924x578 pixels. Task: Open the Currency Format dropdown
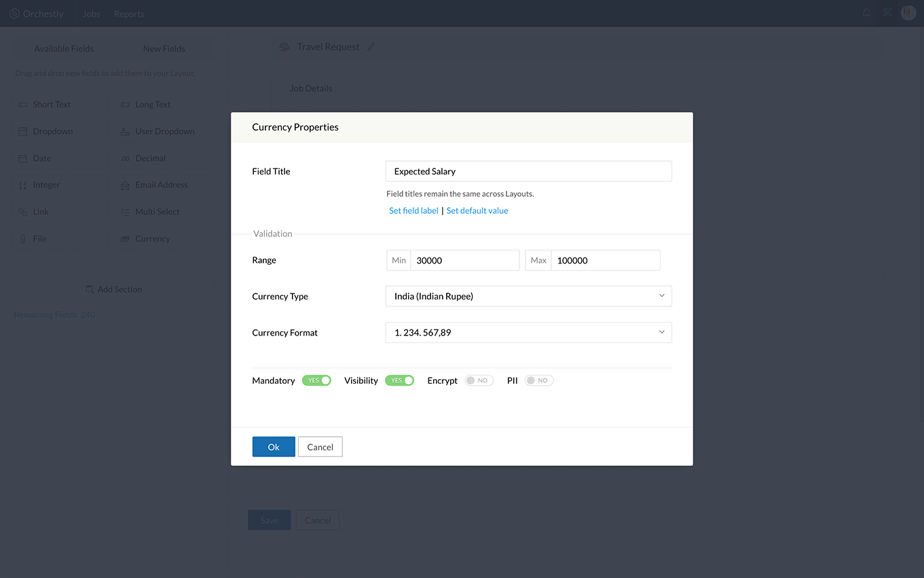coord(528,333)
